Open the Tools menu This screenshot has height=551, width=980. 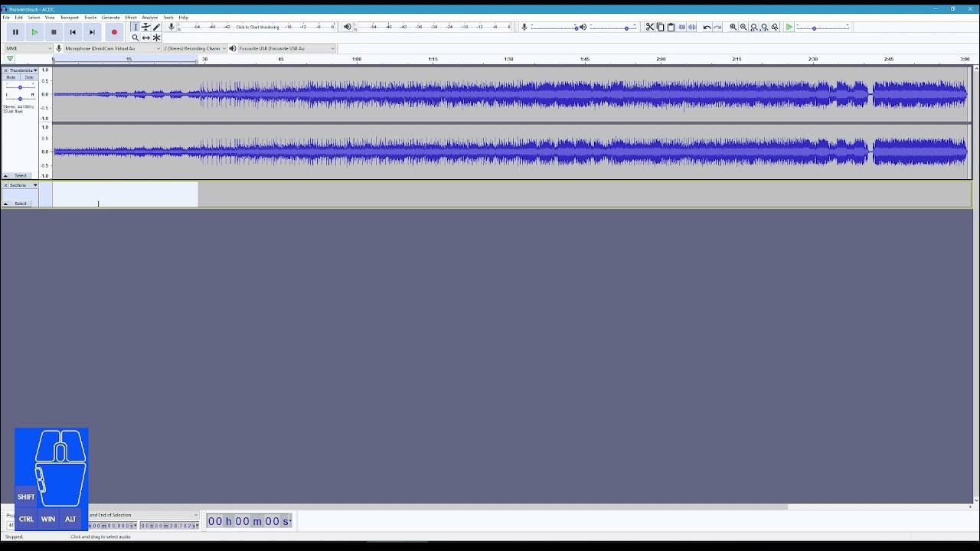click(168, 17)
